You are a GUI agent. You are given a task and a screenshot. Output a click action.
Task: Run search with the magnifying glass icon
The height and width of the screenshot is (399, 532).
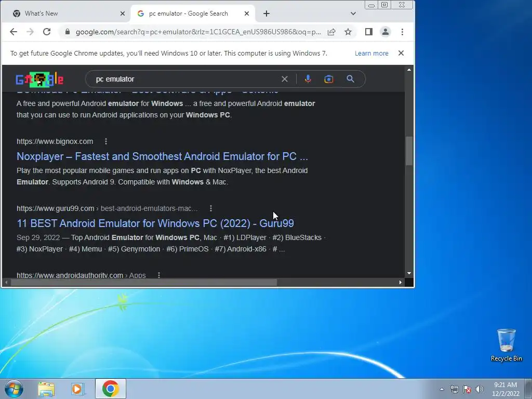coord(351,79)
